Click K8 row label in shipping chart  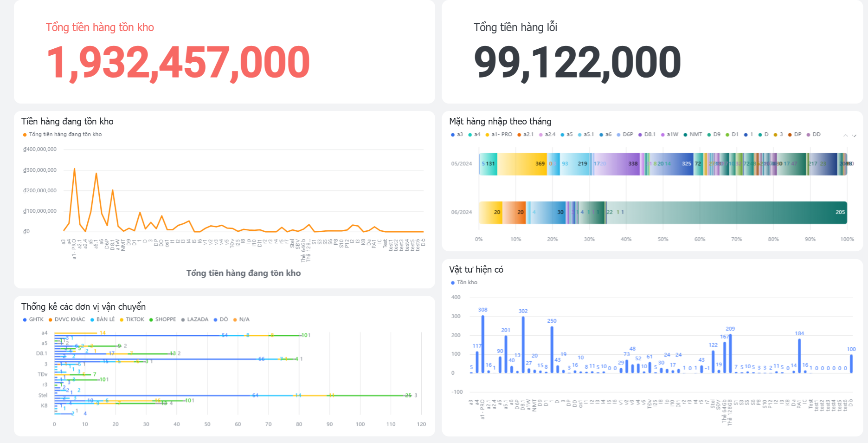click(x=44, y=405)
